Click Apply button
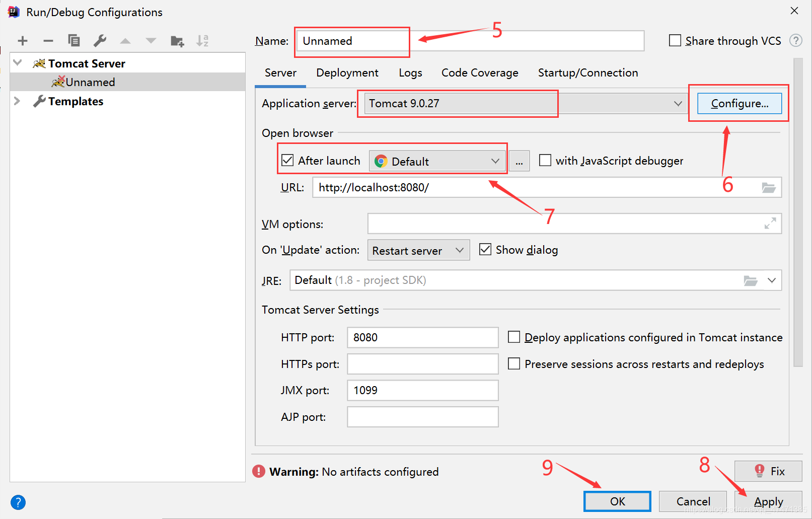This screenshot has width=812, height=519. coord(768,501)
